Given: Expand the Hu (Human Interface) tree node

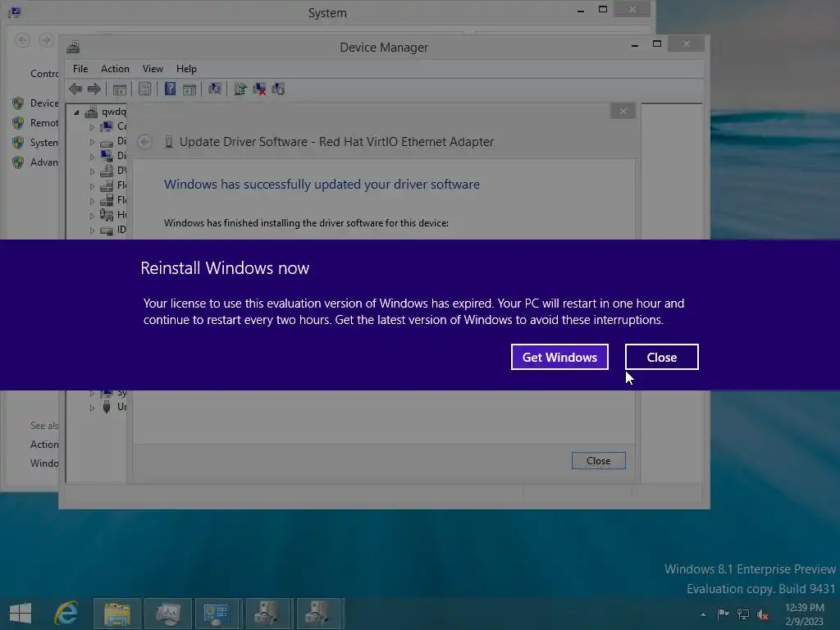Looking at the screenshot, I should pyautogui.click(x=92, y=216).
